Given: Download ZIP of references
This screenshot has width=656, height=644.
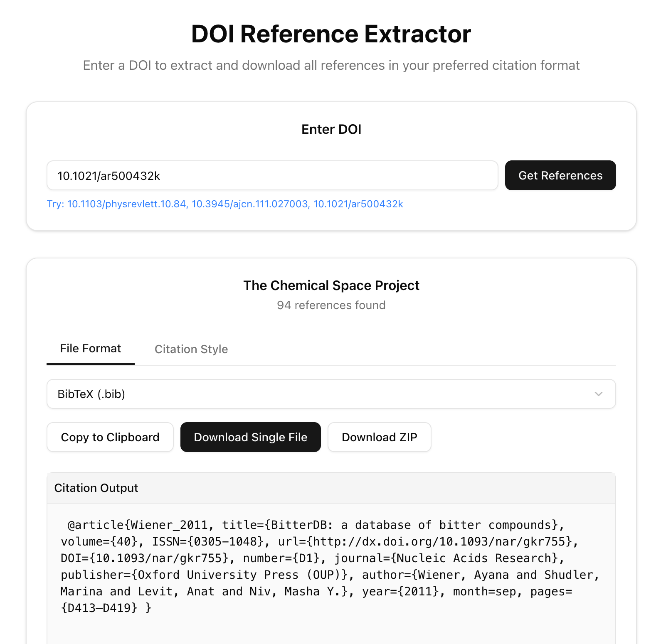Looking at the screenshot, I should pyautogui.click(x=380, y=437).
